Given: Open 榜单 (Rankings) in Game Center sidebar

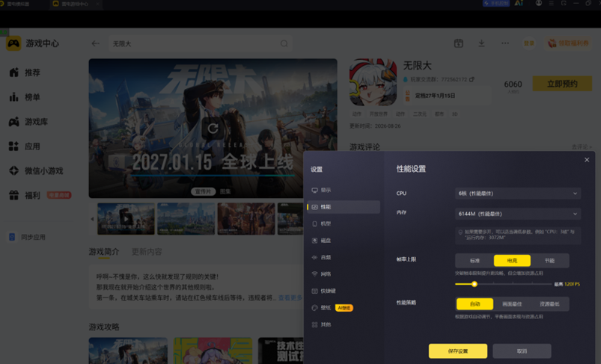Looking at the screenshot, I should pyautogui.click(x=25, y=97).
